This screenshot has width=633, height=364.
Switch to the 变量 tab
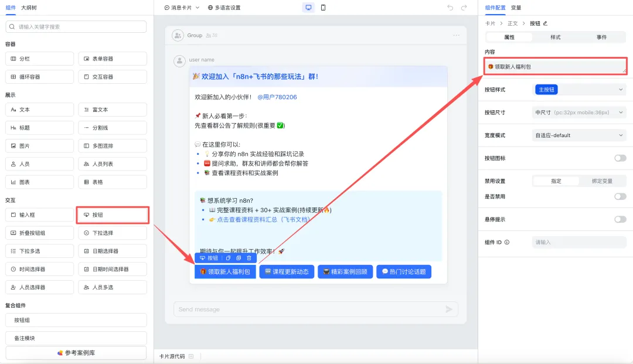pos(516,8)
